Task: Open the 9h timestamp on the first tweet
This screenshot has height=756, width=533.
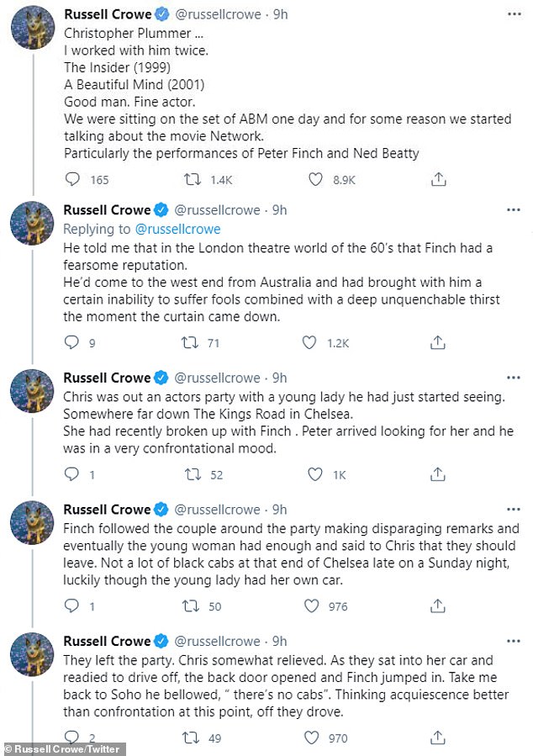Action: (280, 15)
